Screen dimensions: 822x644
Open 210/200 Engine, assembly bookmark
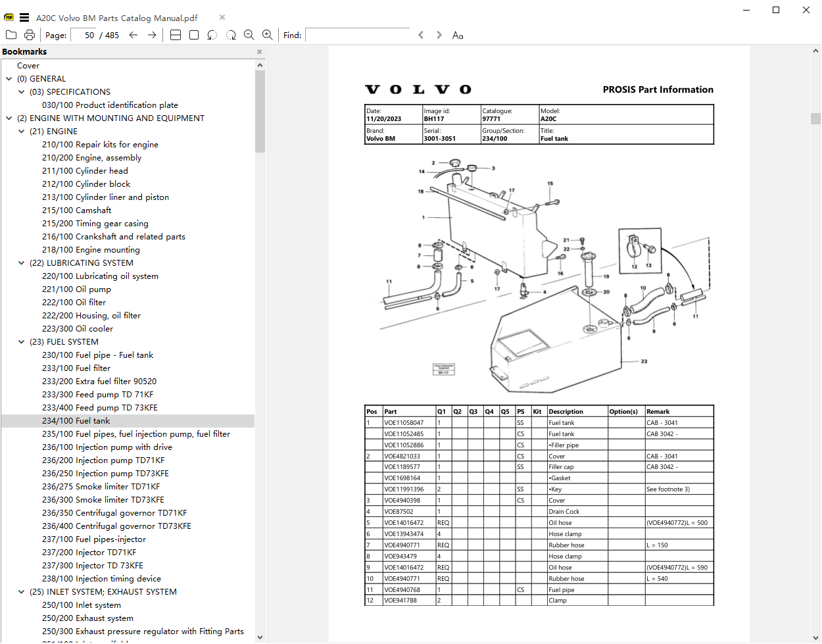[x=91, y=157]
